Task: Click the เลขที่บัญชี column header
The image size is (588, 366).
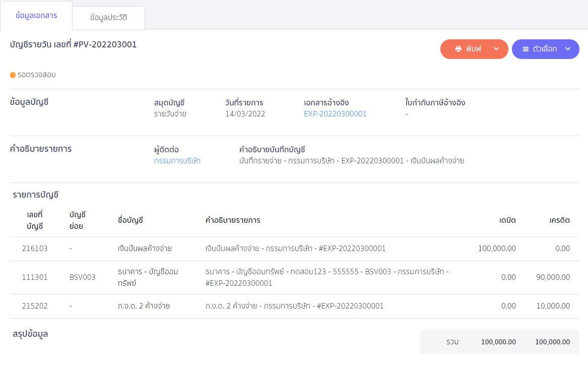Action: coord(35,220)
